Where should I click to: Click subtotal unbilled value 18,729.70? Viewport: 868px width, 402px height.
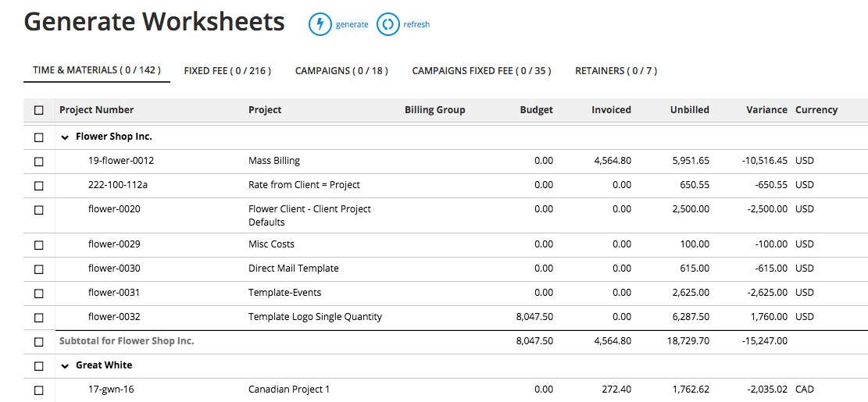coord(689,341)
